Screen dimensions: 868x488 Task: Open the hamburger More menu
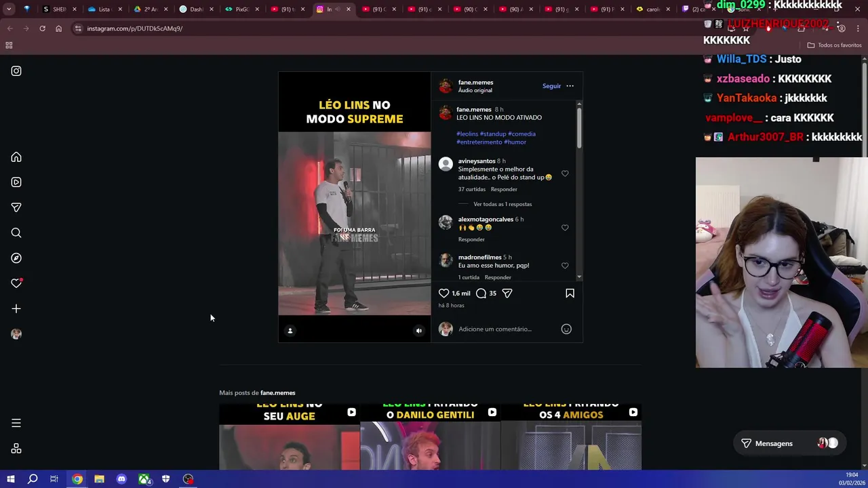pos(16,424)
